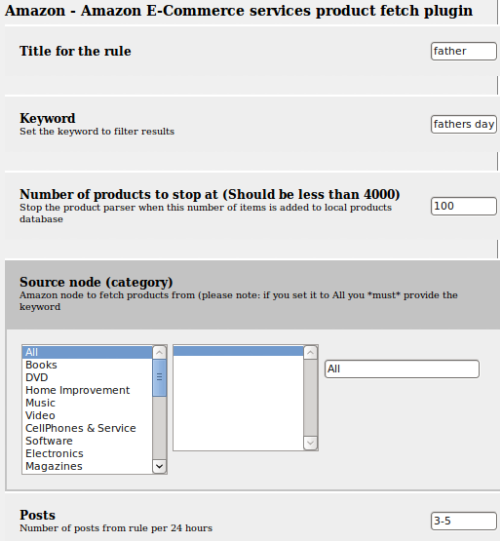Pick Video from the category list
500x541 pixels.
pos(87,415)
